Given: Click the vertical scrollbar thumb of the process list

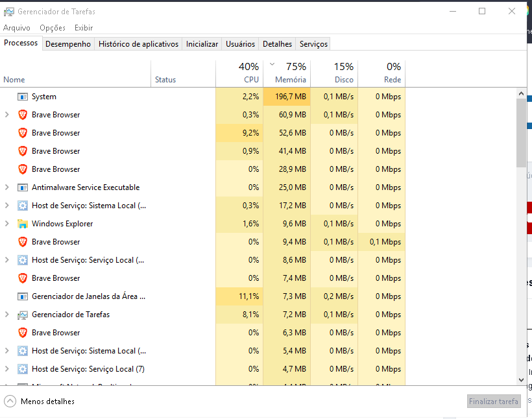Looking at the screenshot, I should pos(521,133).
